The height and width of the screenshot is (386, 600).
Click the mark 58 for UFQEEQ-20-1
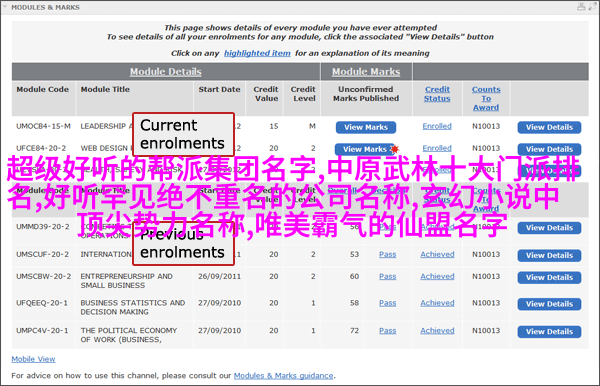coord(354,303)
